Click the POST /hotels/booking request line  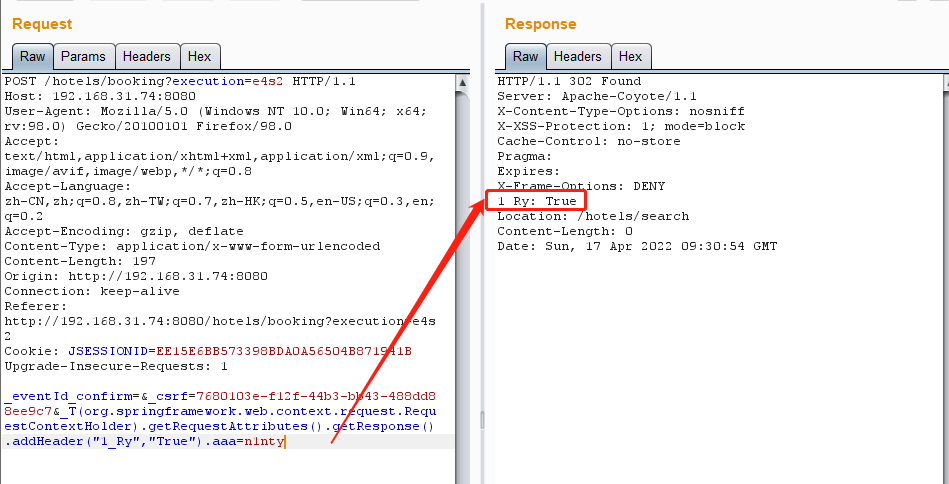[180, 81]
